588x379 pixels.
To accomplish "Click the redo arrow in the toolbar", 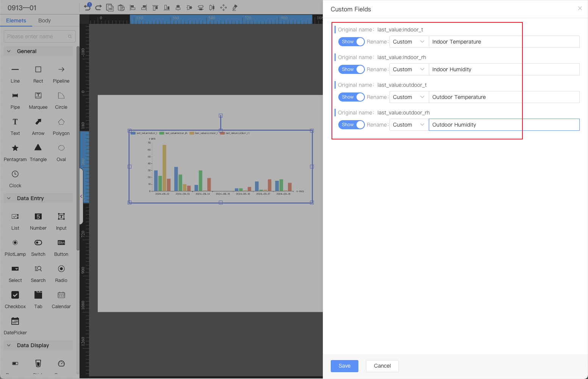I will click(99, 8).
